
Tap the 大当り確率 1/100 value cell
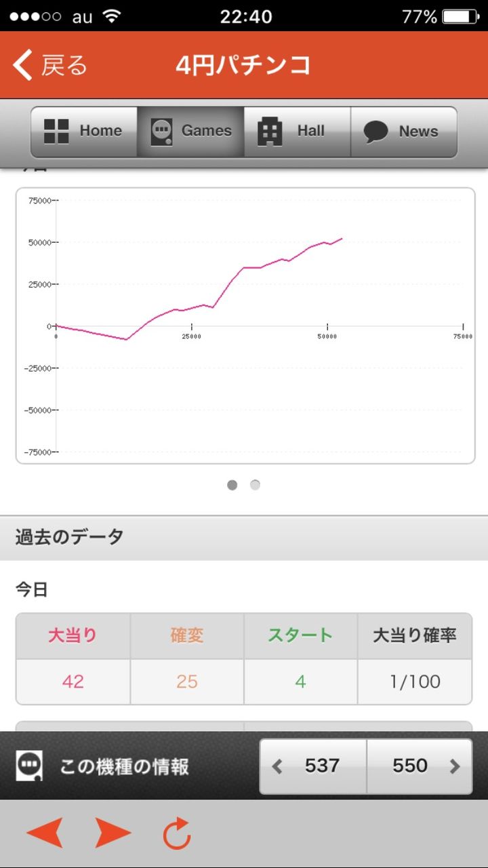coord(415,682)
